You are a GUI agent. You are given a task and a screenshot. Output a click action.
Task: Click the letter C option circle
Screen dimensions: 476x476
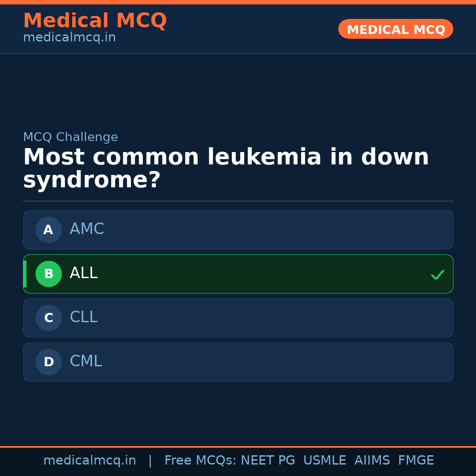48,318
